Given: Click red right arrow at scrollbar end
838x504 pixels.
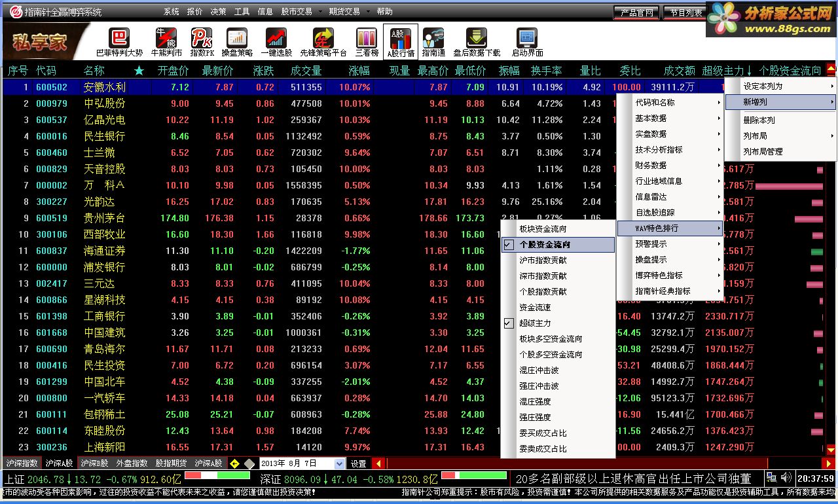Looking at the screenshot, I should coord(828,463).
